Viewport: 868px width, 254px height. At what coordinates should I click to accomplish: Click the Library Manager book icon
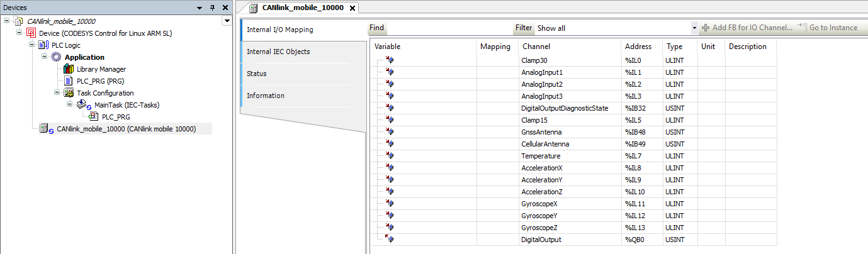point(69,69)
